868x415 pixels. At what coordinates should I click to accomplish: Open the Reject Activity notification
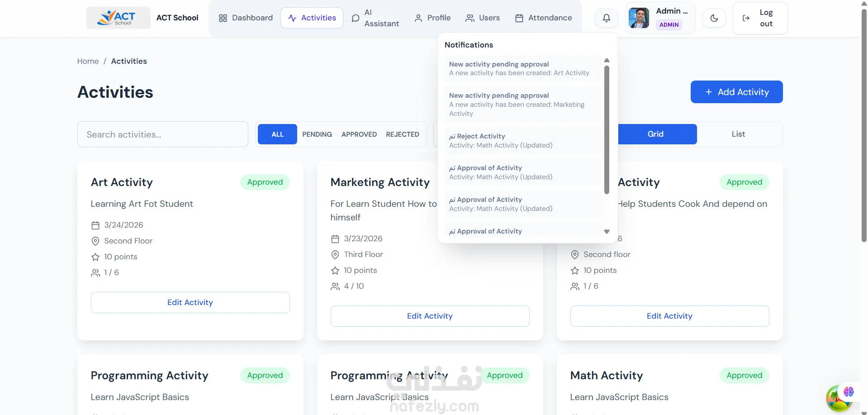pos(523,141)
